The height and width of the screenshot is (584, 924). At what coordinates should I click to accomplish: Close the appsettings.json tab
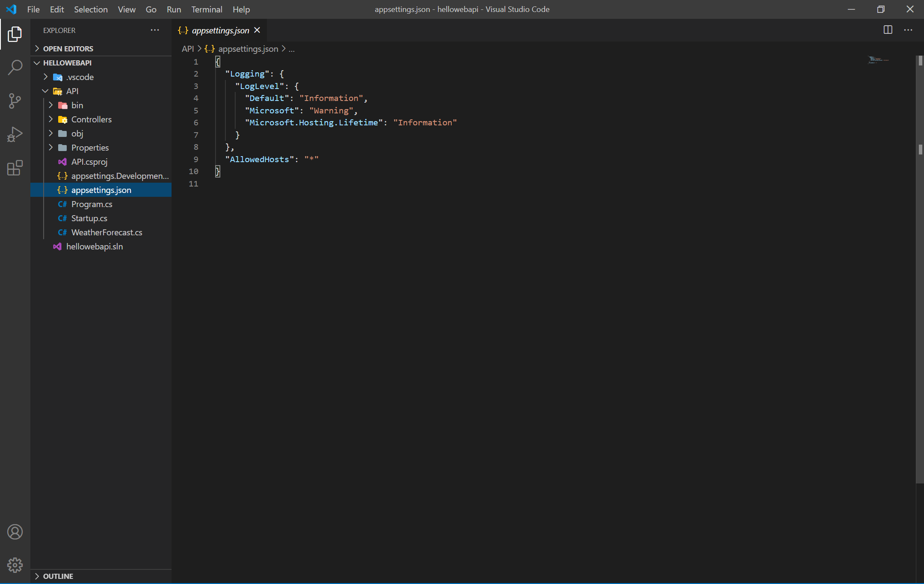coord(257,30)
